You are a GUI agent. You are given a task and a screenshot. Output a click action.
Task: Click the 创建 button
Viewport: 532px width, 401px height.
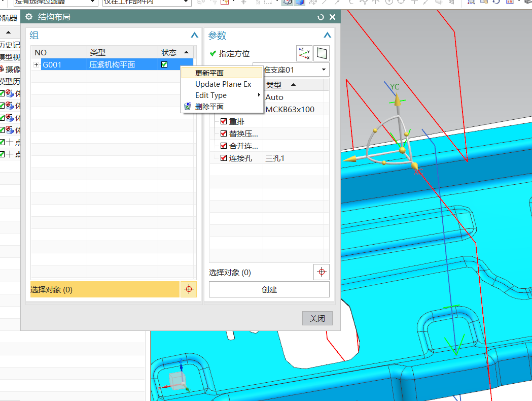(269, 290)
